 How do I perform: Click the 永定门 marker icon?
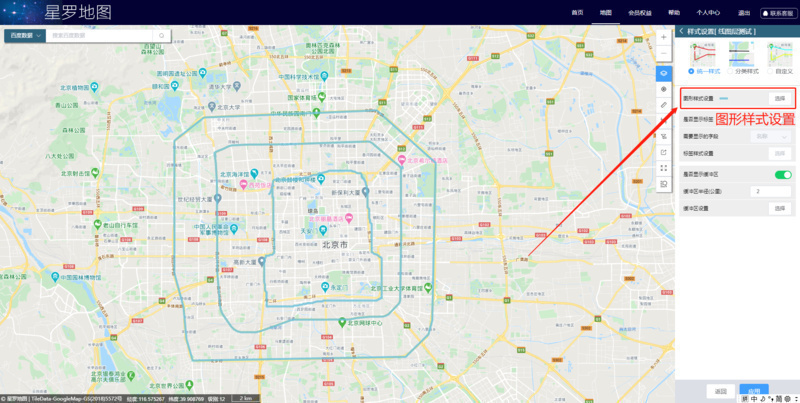324,287
